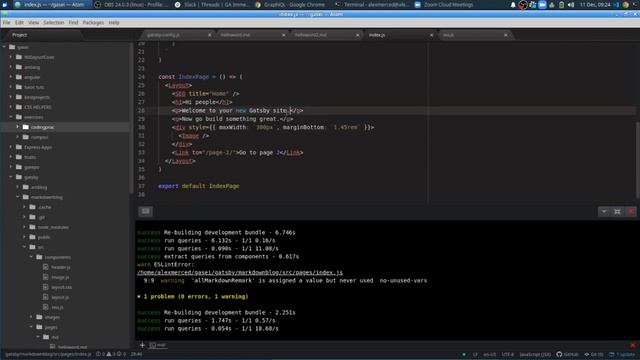Select the terminal tab in status bar
Viewport: 640px width, 360px height.
pos(158,345)
